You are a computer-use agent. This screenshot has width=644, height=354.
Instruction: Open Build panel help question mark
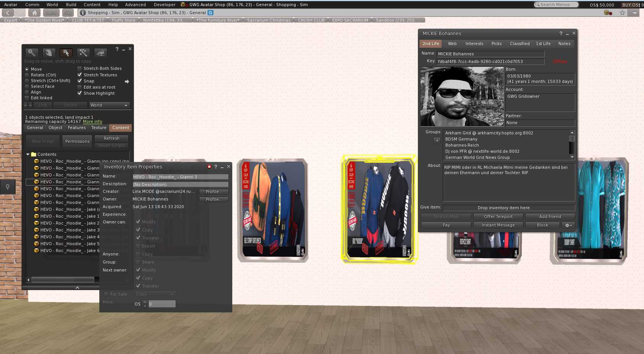[117, 49]
